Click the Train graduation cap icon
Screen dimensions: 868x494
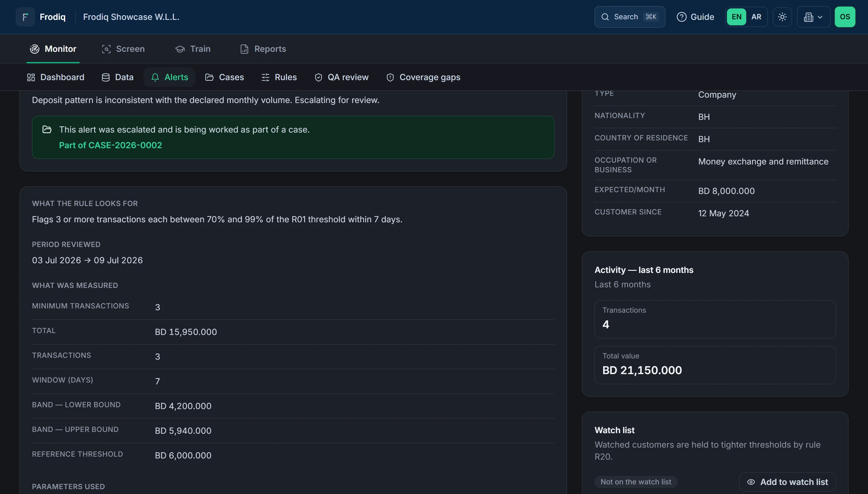click(x=180, y=49)
